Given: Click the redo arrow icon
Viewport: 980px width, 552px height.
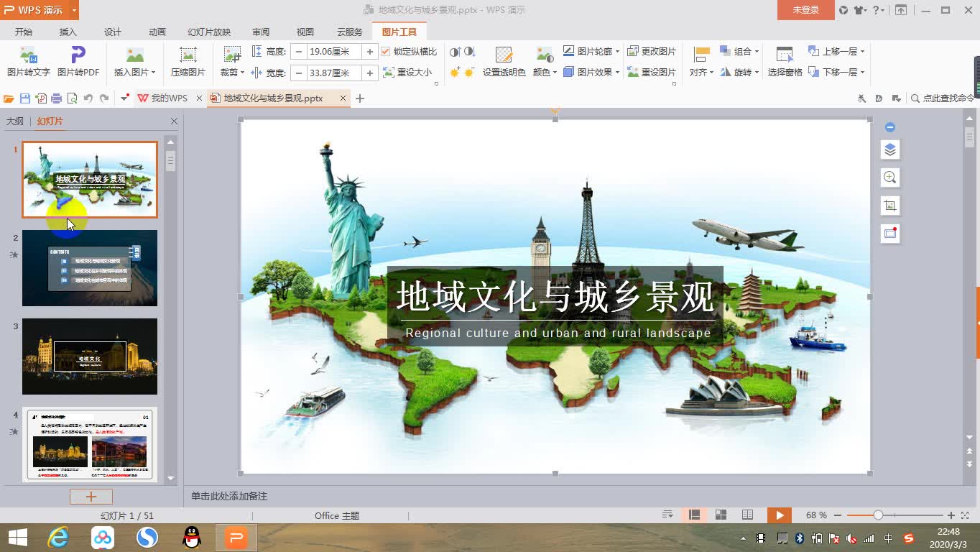Looking at the screenshot, I should pyautogui.click(x=104, y=98).
